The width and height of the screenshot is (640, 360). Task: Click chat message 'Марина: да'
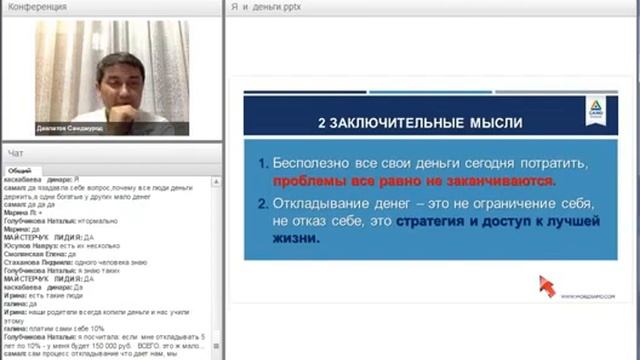click(x=22, y=229)
